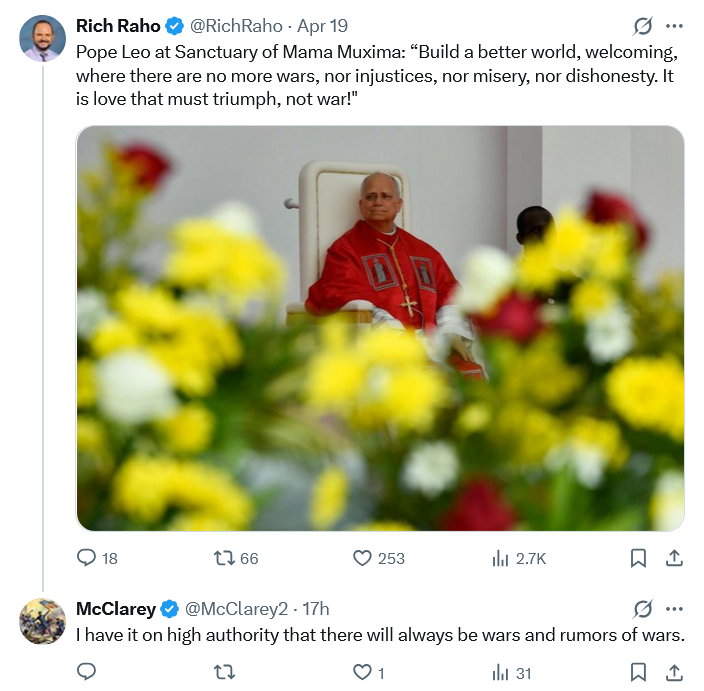Open Grok icon on McClarey's reply
Screen dimensions: 704x691
click(644, 608)
